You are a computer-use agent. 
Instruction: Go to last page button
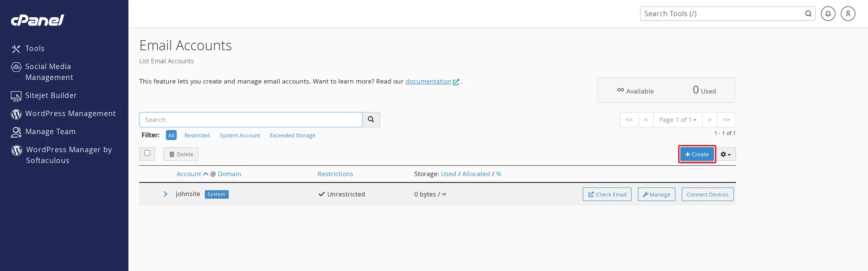tap(726, 120)
